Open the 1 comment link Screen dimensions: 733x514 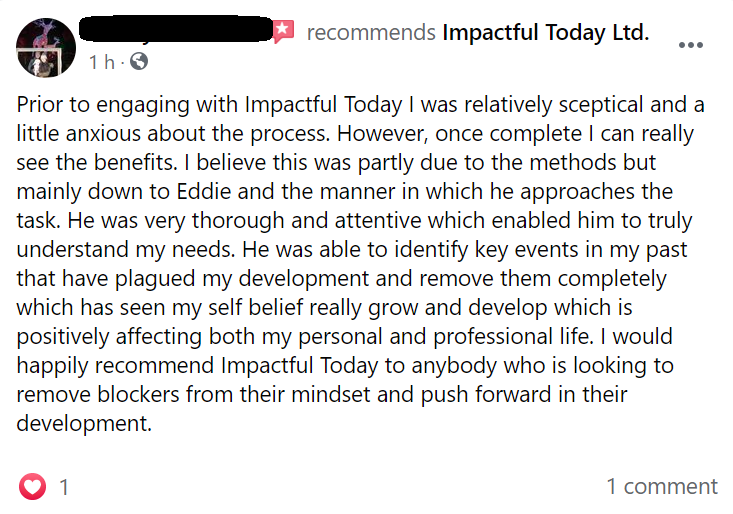661,486
